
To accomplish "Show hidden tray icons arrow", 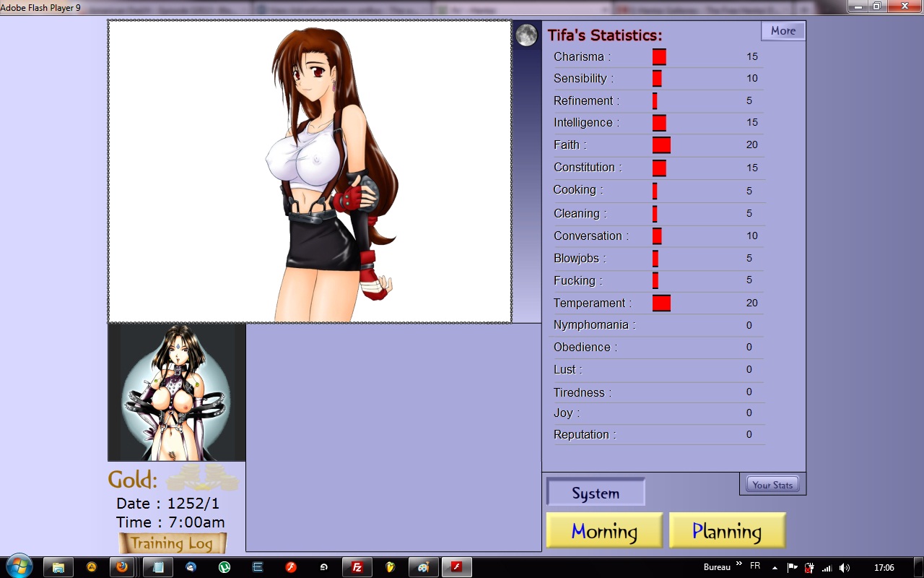I will click(775, 568).
